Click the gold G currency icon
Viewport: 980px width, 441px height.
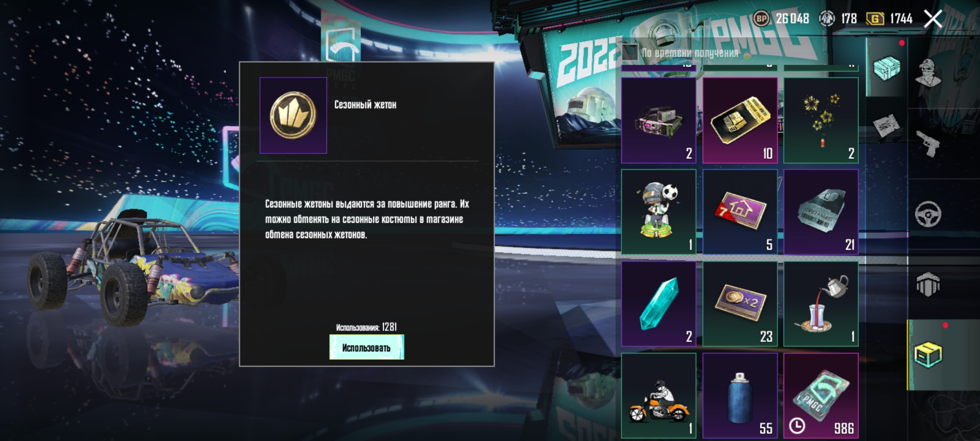click(875, 19)
